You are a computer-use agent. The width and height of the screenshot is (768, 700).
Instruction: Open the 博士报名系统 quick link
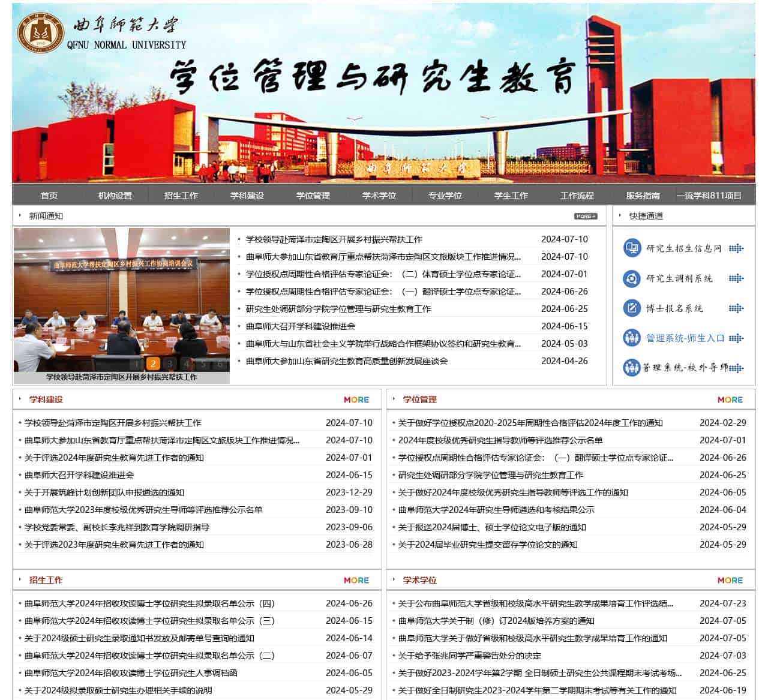point(675,308)
